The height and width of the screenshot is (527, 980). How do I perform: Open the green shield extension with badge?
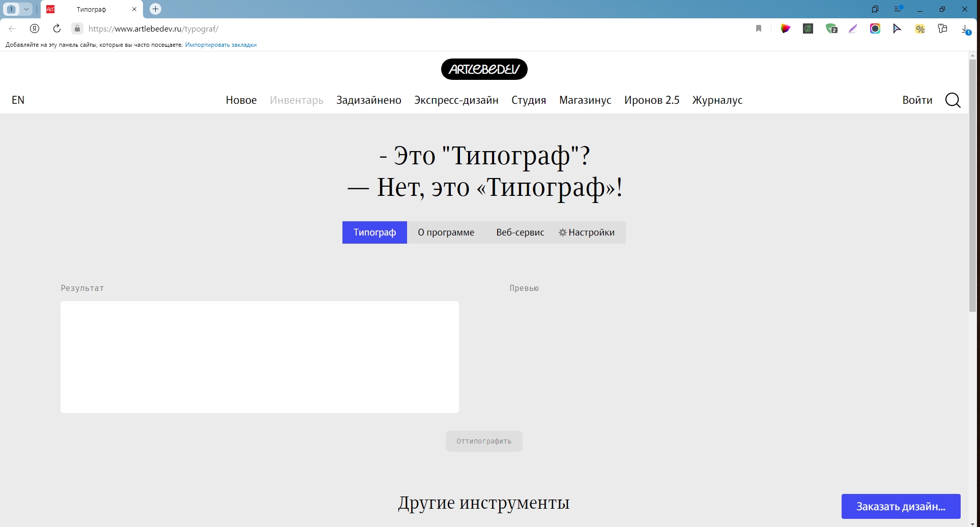[x=831, y=28]
